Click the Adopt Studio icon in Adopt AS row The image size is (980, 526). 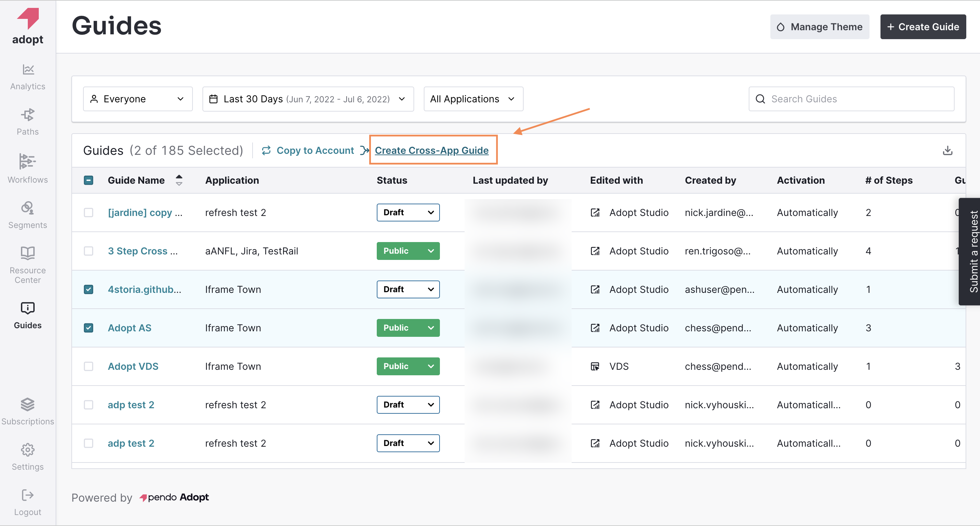(595, 328)
